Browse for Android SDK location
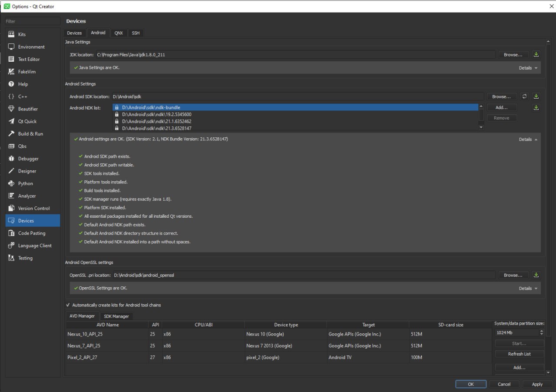The width and height of the screenshot is (556, 392). click(502, 96)
